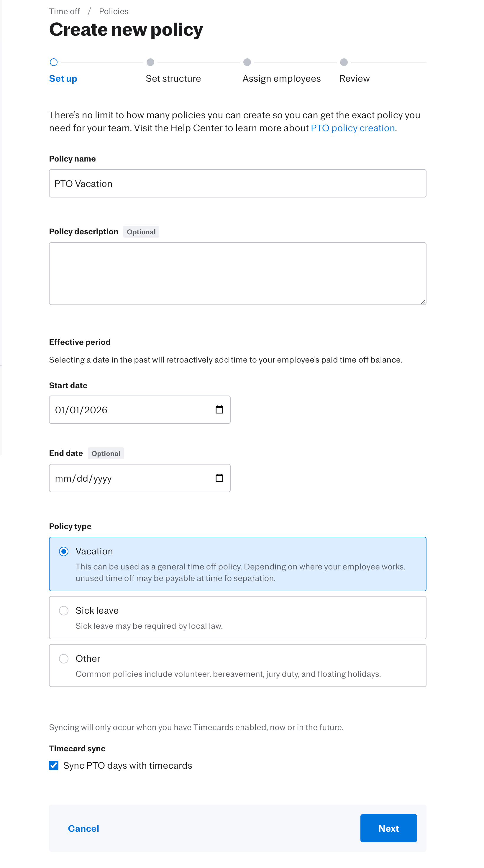The height and width of the screenshot is (868, 484).
Task: Click the Set up step circle indicator
Action: click(x=54, y=62)
